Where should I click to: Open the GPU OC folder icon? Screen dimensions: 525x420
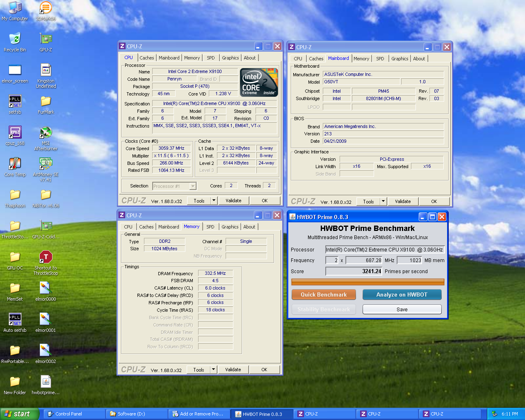[15, 260]
